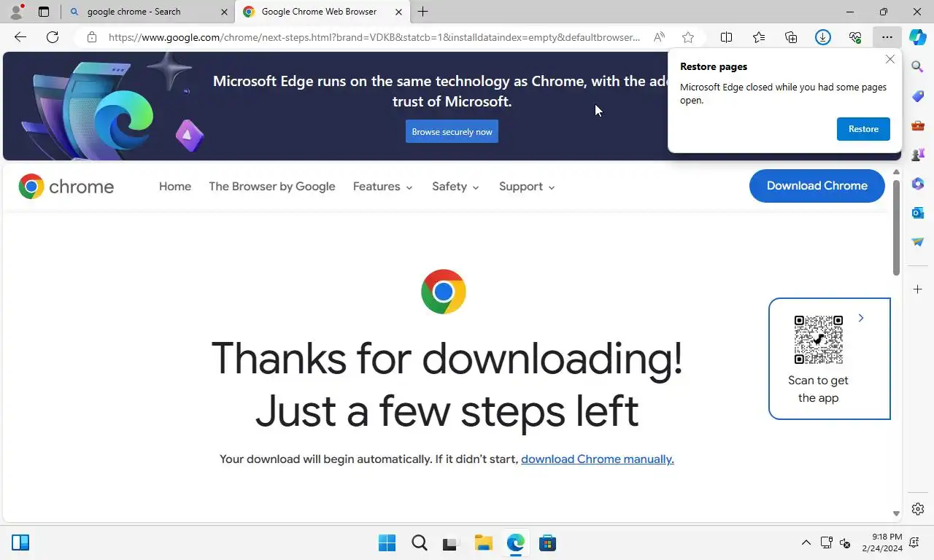Show hidden system tray icons

[806, 542]
